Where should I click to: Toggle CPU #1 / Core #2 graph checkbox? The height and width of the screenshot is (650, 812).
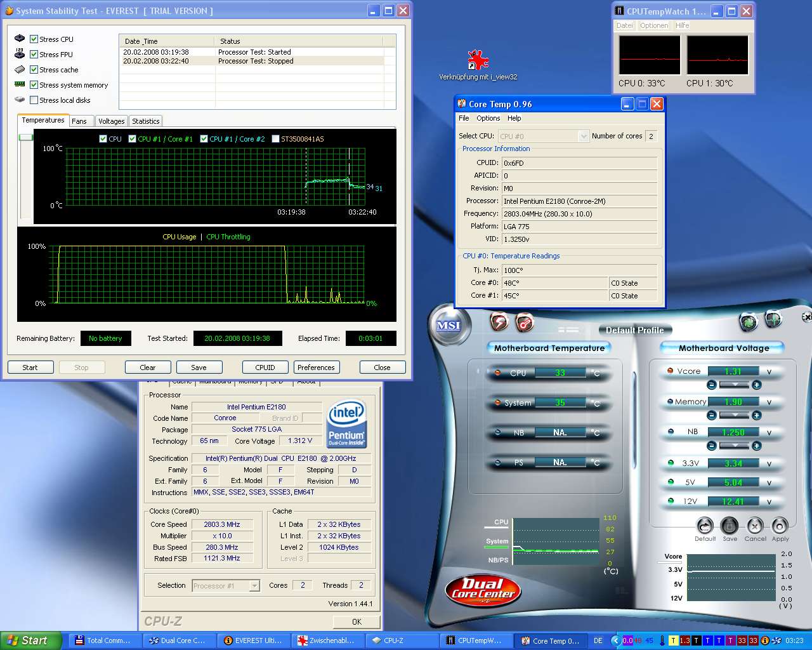coord(204,138)
